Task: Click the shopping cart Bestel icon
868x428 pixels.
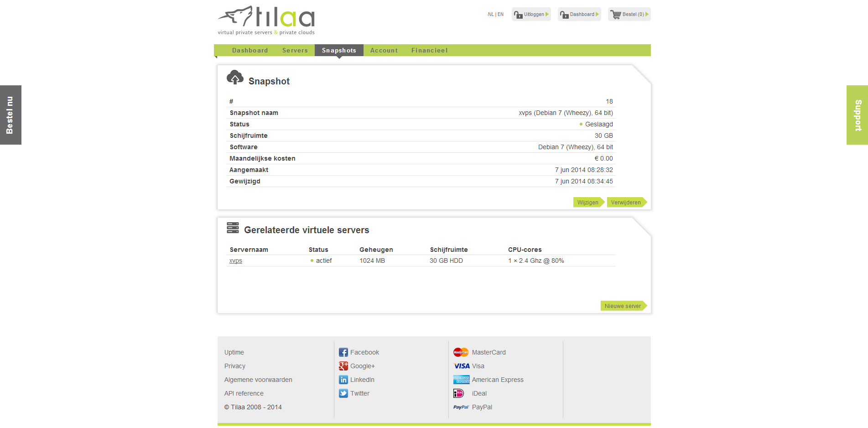Action: (x=616, y=15)
